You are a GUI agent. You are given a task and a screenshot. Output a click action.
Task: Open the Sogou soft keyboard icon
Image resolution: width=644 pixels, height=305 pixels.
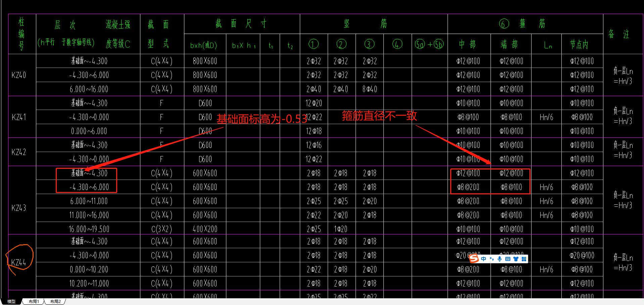[x=508, y=259]
